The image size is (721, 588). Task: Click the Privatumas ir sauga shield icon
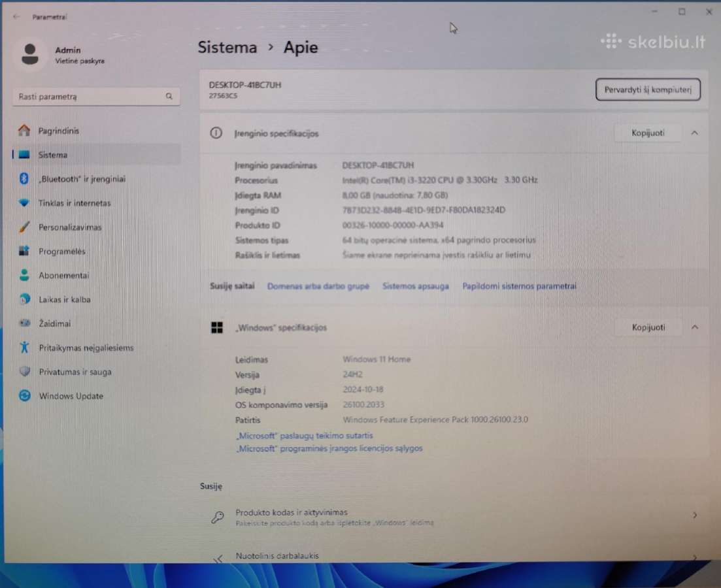[x=24, y=372]
